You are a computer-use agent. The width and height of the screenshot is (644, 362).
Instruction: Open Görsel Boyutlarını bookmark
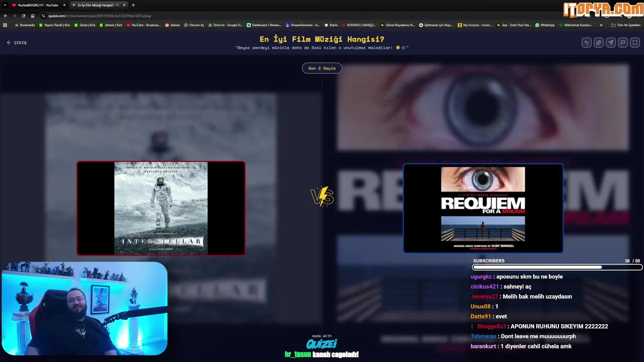[397, 25]
